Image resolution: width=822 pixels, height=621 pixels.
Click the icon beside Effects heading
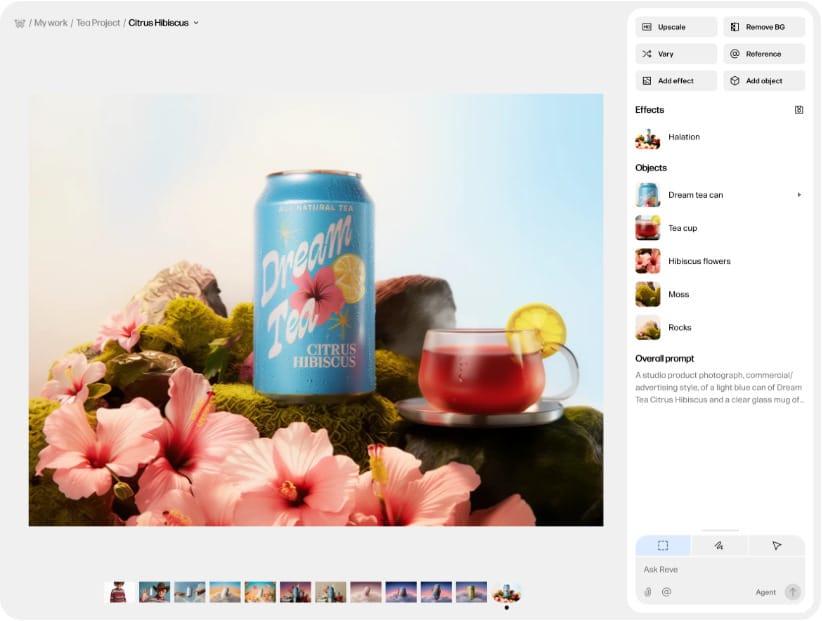click(799, 110)
